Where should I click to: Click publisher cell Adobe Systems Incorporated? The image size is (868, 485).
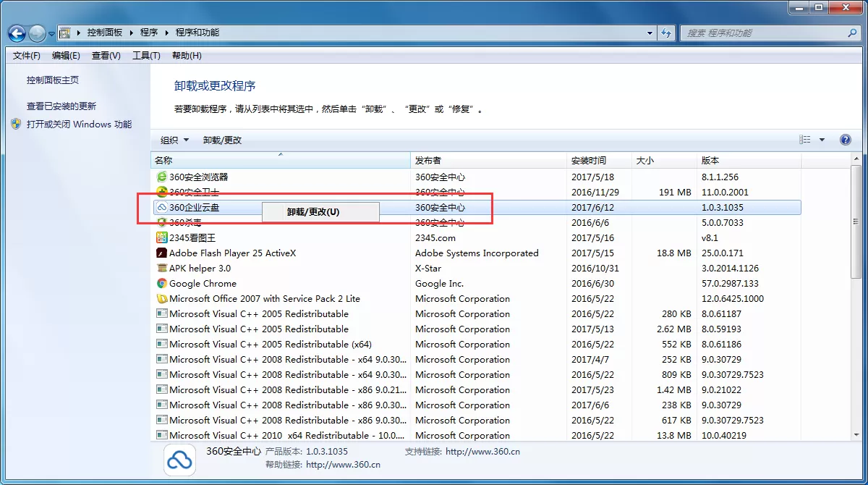(477, 253)
